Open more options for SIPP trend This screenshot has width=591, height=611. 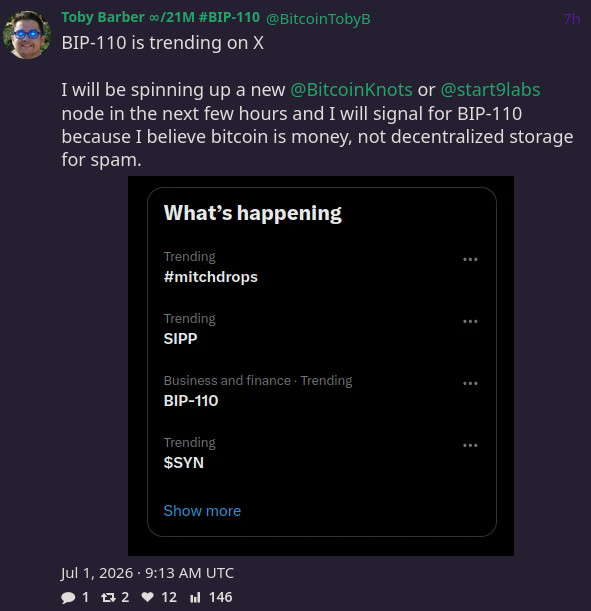[470, 321]
